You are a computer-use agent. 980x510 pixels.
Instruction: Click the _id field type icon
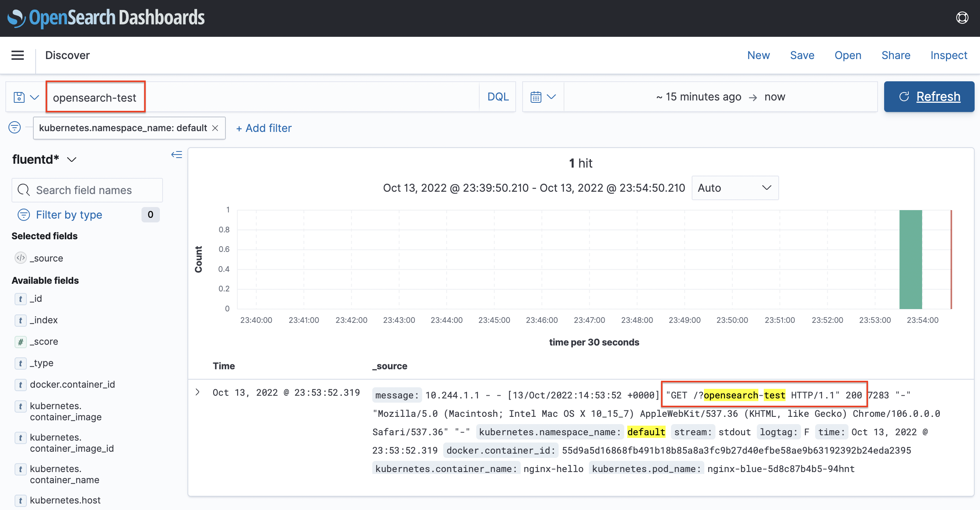click(21, 299)
